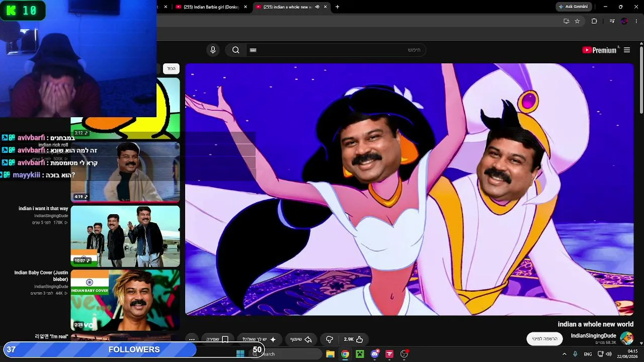
Task: Open the on-screen keyboard icon in search box
Action: 253,50
